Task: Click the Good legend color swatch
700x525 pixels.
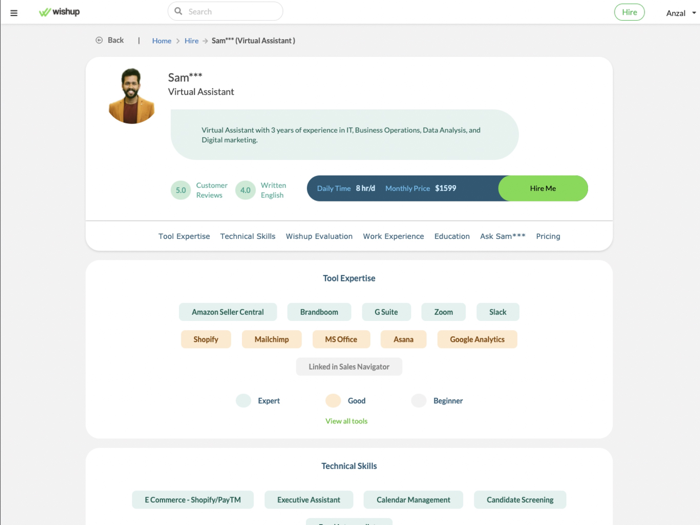Action: (x=333, y=400)
